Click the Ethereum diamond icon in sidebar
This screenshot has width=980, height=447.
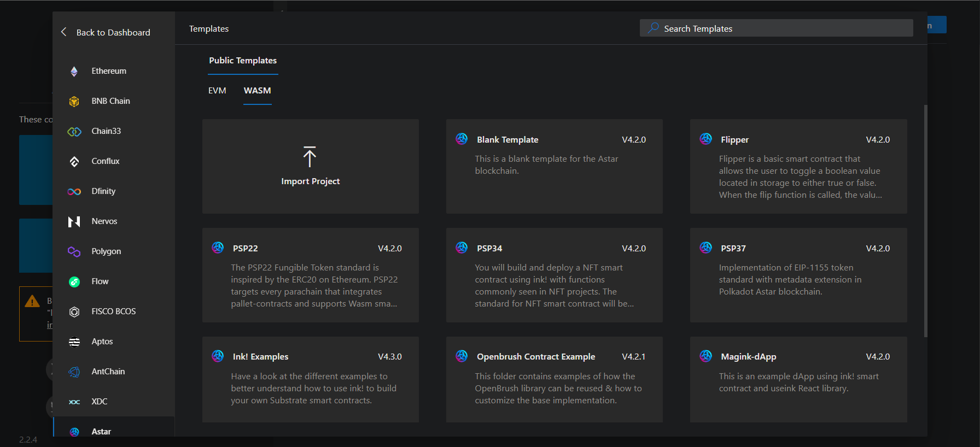pos(74,72)
